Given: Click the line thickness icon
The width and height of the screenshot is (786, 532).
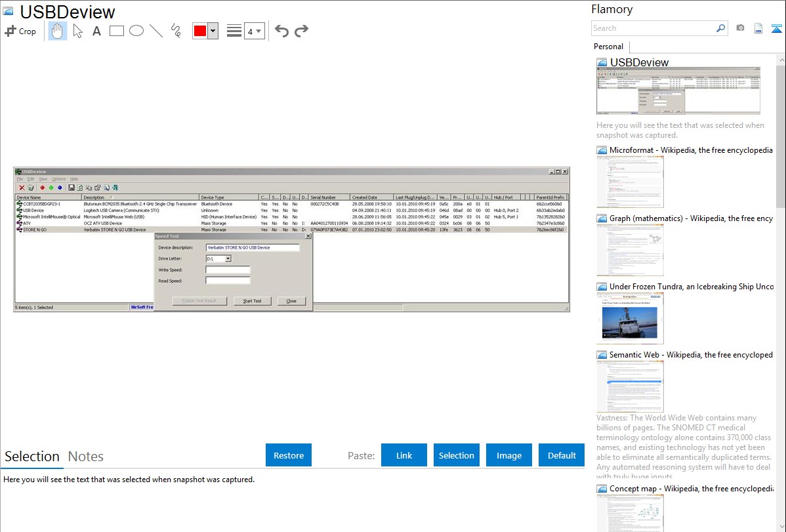Looking at the screenshot, I should pos(234,31).
